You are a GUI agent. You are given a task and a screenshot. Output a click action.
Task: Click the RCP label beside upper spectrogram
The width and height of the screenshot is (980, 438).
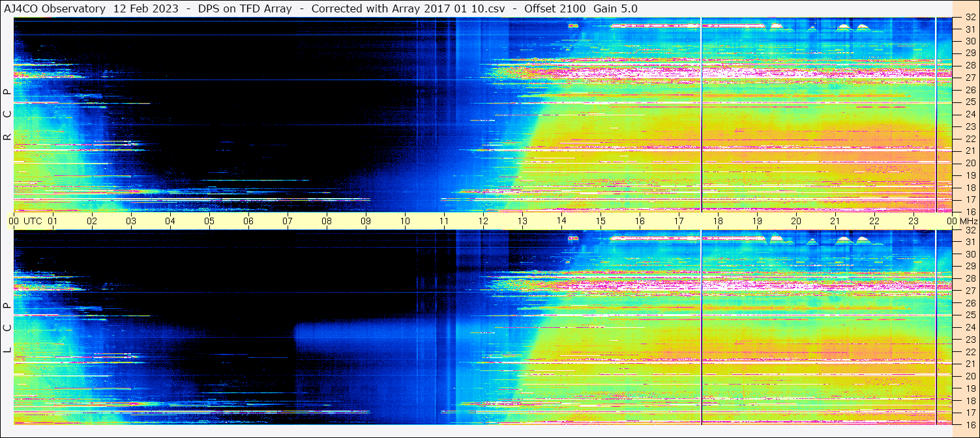pos(7,115)
